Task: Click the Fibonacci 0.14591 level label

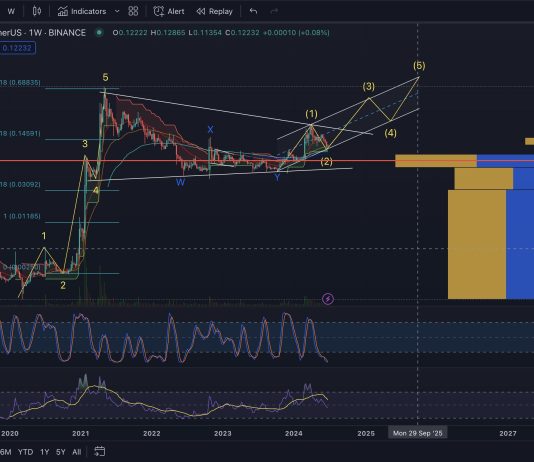Action: point(20,133)
